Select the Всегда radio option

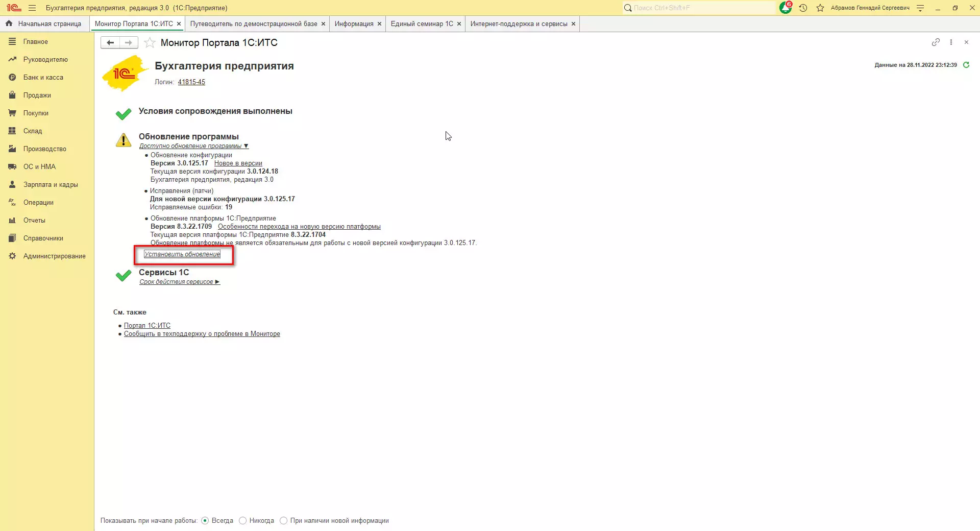[x=205, y=520]
